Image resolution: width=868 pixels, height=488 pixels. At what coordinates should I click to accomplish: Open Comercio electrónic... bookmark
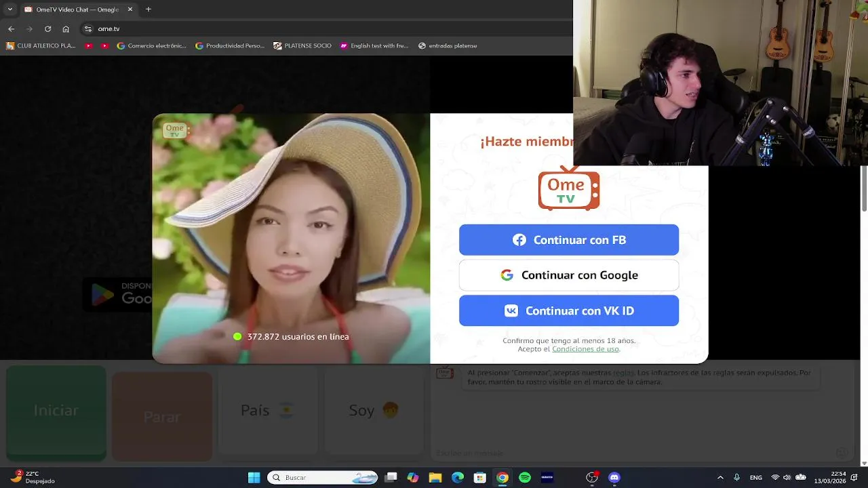151,46
